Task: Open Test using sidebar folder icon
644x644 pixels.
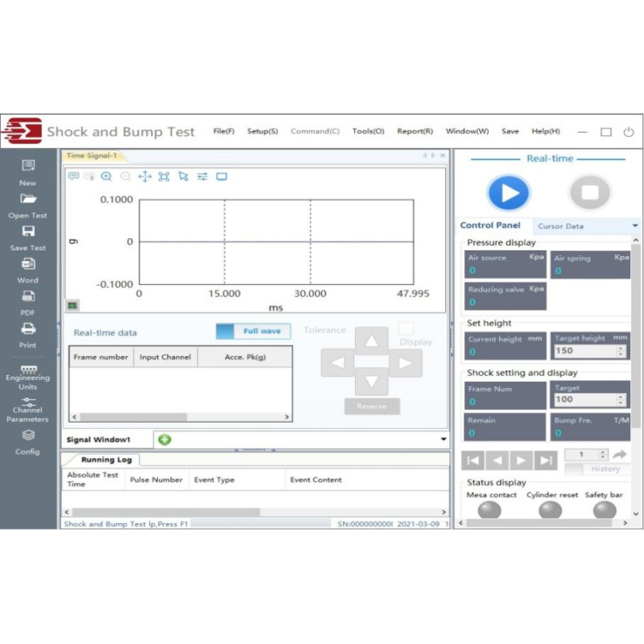Action: point(28,206)
